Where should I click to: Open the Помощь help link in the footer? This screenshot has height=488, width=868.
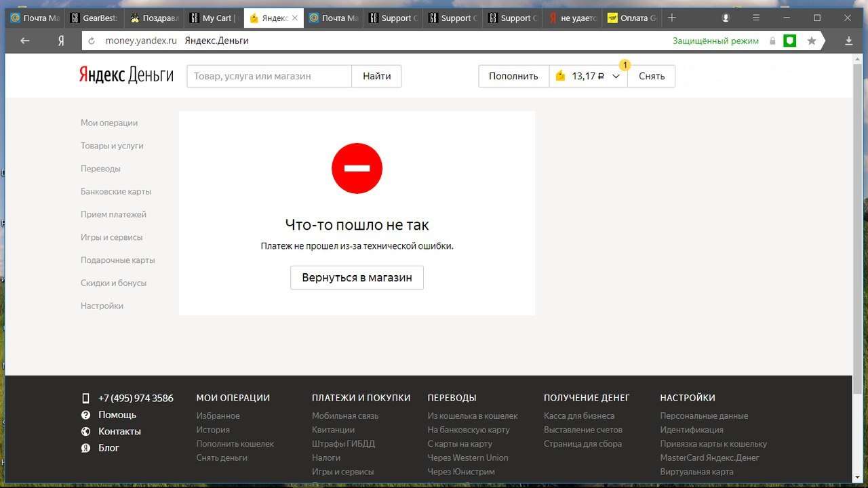[117, 415]
